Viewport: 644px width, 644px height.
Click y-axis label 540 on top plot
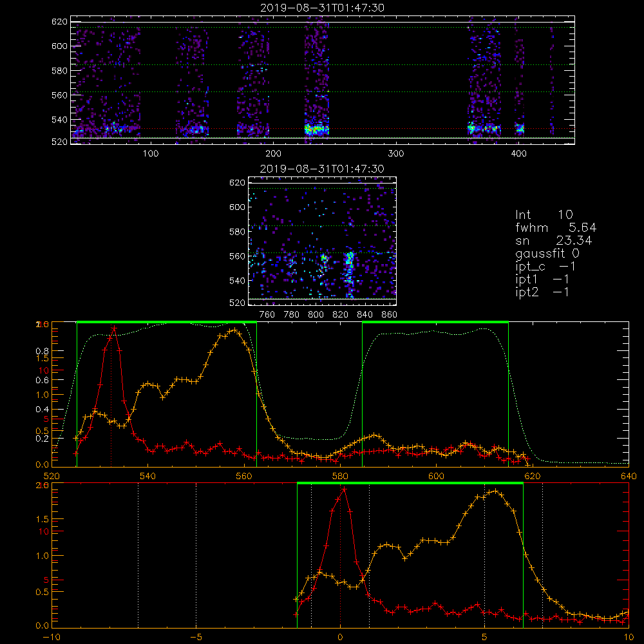pos(59,120)
